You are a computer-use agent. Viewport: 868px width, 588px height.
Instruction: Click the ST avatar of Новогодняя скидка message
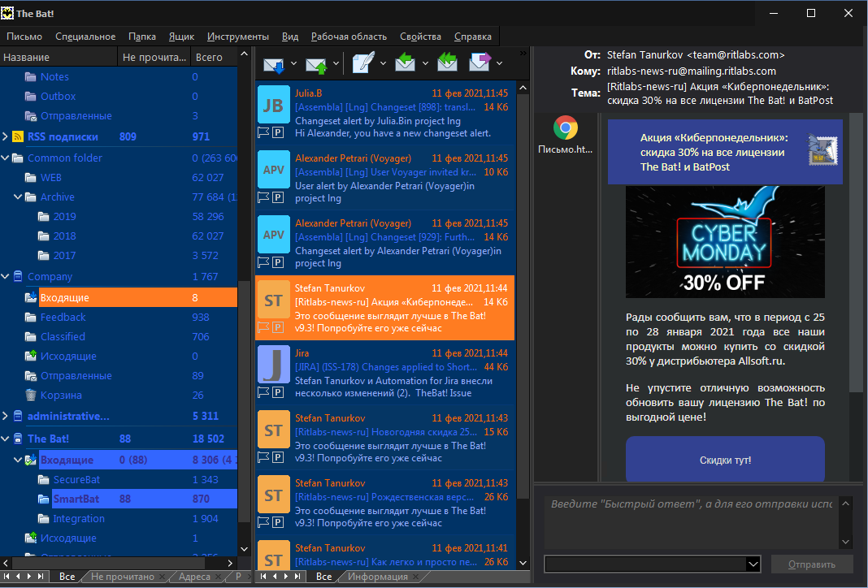273,430
